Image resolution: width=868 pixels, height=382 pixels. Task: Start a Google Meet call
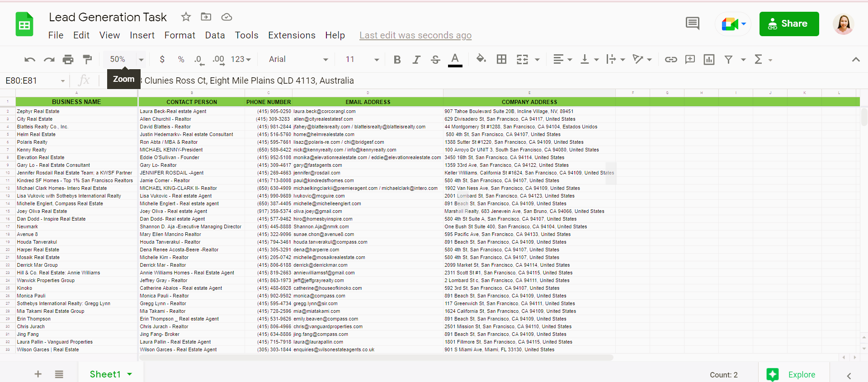point(733,24)
